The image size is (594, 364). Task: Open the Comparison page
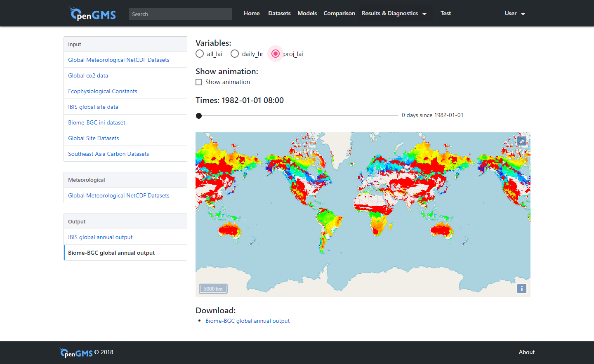pos(339,13)
